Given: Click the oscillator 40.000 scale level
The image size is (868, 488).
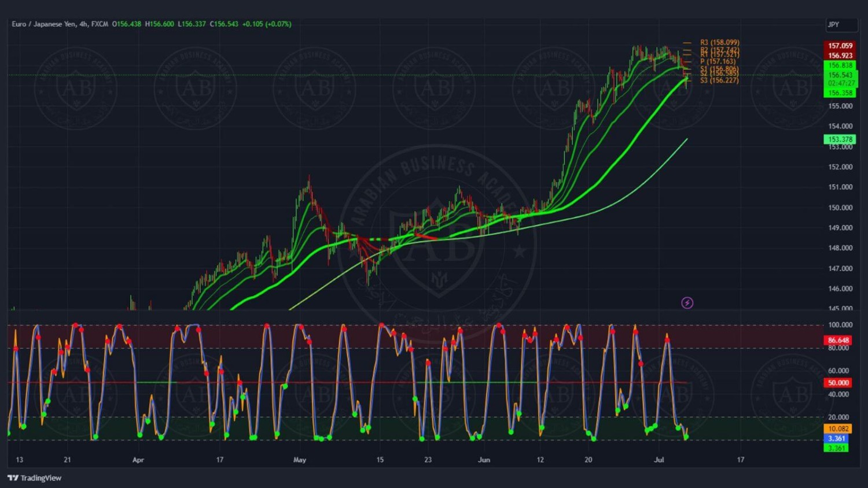Looking at the screenshot, I should (x=838, y=394).
